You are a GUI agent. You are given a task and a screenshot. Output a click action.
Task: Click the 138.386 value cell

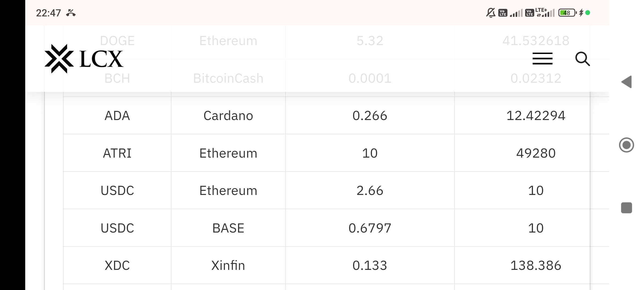tap(536, 265)
